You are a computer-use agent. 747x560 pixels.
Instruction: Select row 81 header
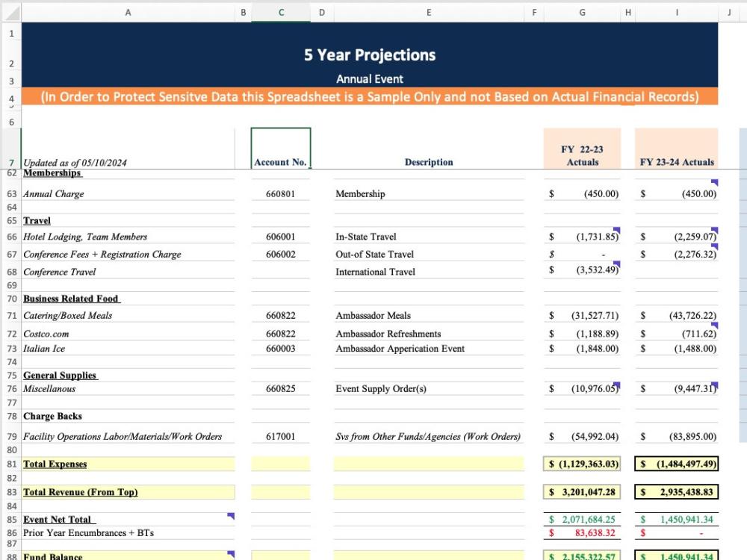click(x=11, y=464)
